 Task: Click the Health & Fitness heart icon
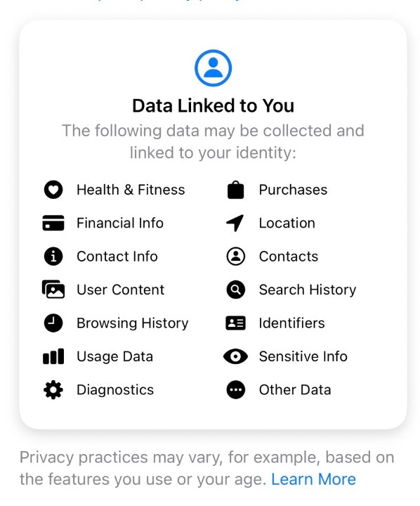[x=53, y=190]
